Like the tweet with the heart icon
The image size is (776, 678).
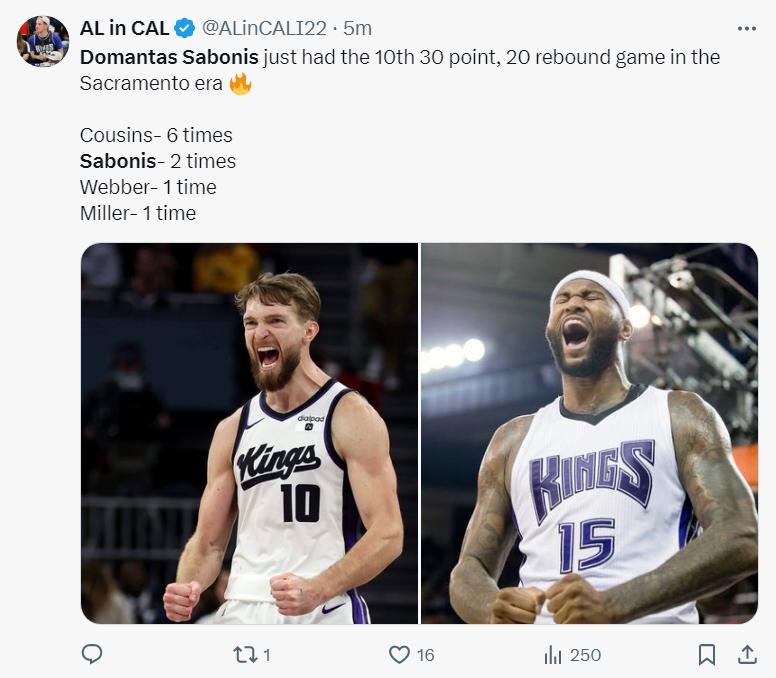pyautogui.click(x=399, y=654)
